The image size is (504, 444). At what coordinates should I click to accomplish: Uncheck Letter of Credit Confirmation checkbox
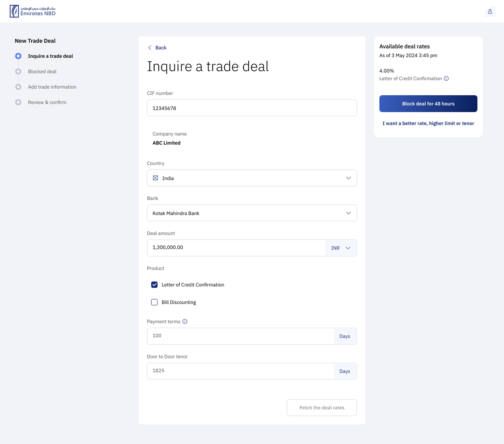coord(154,285)
